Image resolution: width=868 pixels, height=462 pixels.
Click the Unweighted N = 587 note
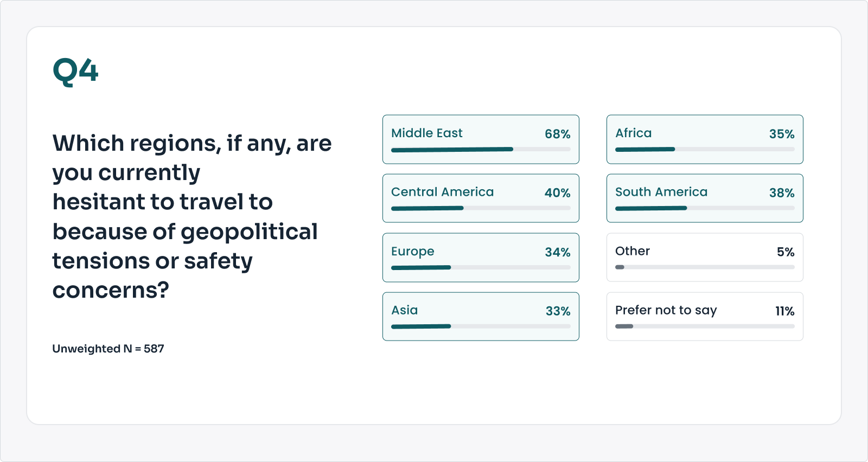(108, 349)
